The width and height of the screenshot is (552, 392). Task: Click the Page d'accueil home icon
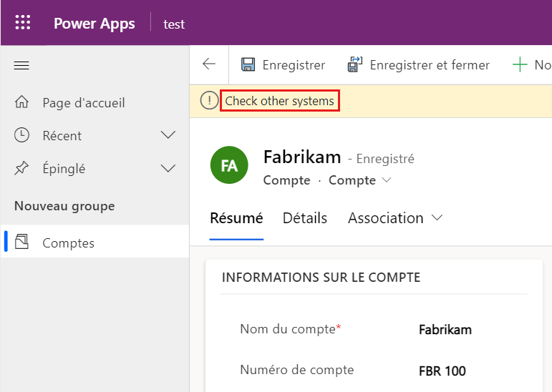[x=22, y=103]
